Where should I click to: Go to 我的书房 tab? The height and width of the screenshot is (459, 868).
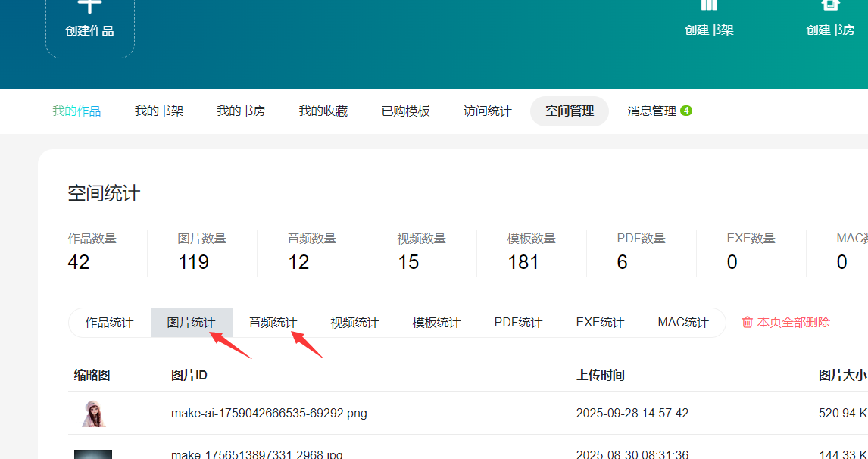[241, 111]
